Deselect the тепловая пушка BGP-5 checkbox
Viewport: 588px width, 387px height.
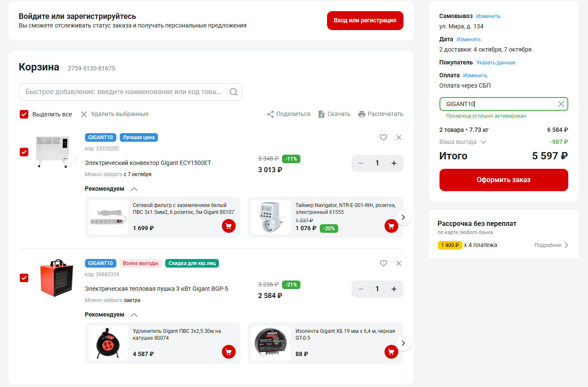coord(24,277)
